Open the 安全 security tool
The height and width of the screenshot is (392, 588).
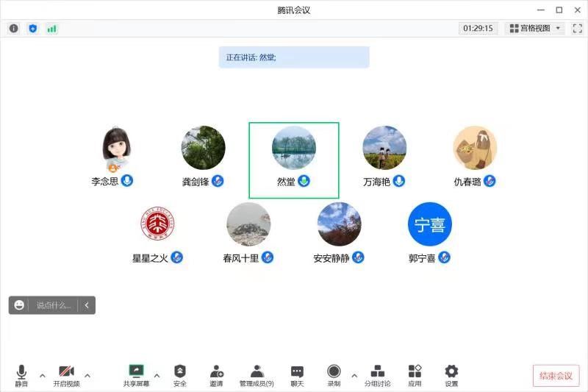point(180,375)
